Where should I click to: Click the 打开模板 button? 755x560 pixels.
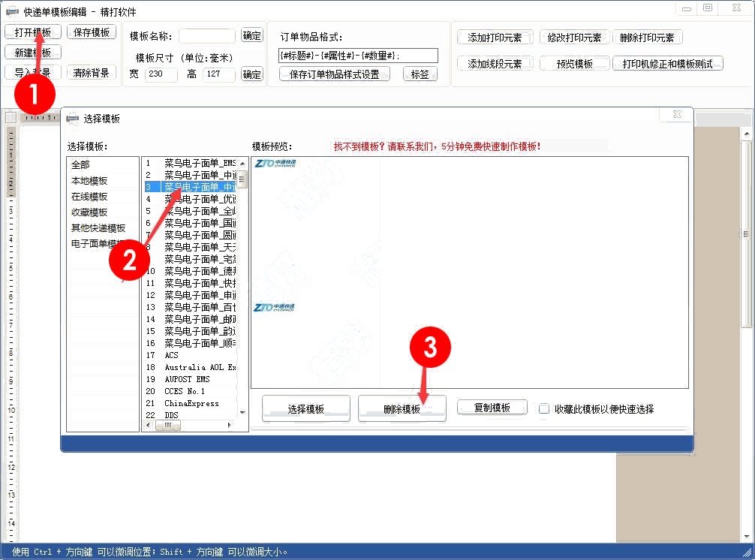32,32
